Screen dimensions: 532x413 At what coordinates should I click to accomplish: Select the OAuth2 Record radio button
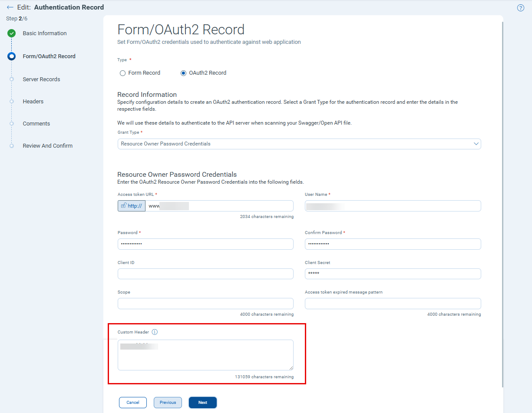[x=183, y=73]
